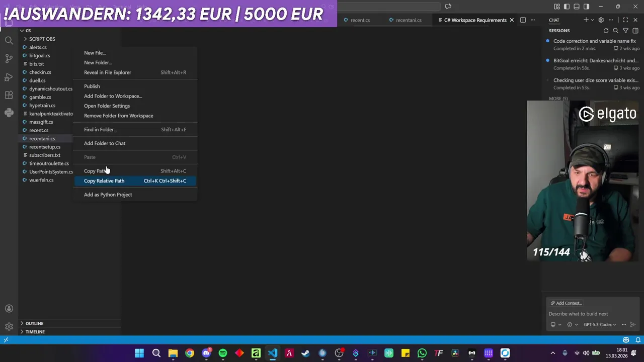Expand the TIMELINE section
This screenshot has width=644, height=362.
coord(35,332)
